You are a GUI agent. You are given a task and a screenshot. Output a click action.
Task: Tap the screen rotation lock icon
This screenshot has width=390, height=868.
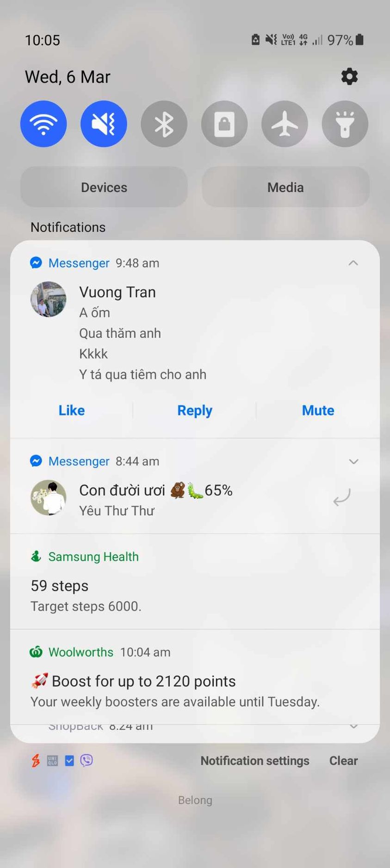pos(224,124)
